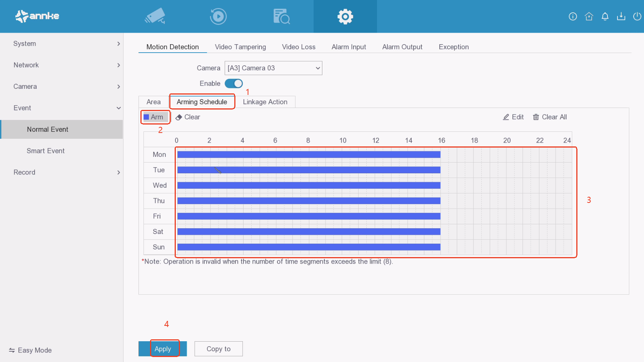The image size is (644, 362).
Task: Open the Camera selection dropdown
Action: point(273,68)
